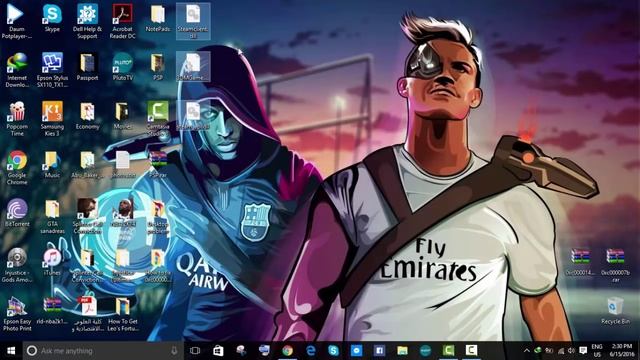Open the Popcorn Time shortcut
Image resolution: width=640 pixels, height=360 pixels.
(x=17, y=119)
